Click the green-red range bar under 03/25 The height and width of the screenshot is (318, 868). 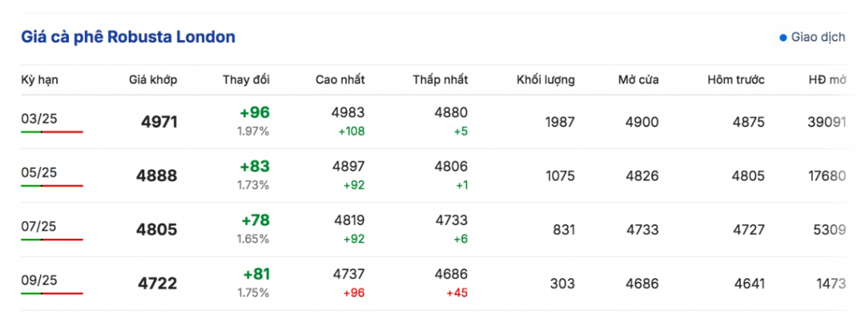[52, 132]
